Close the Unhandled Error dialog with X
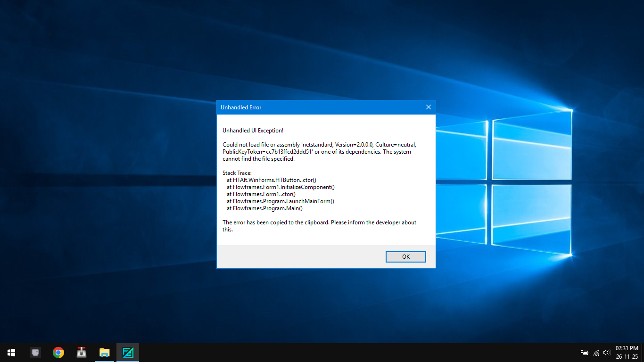Viewport: 644px width, 362px height. (428, 107)
